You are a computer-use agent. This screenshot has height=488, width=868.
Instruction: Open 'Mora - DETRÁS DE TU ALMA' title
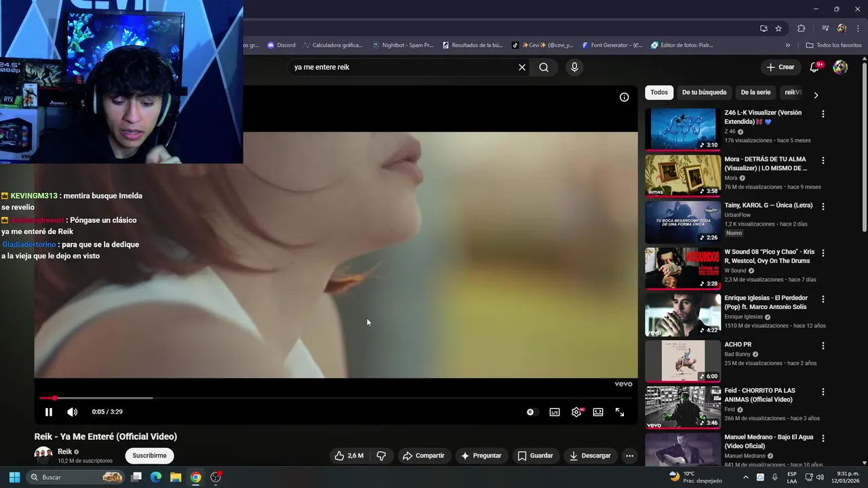766,164
